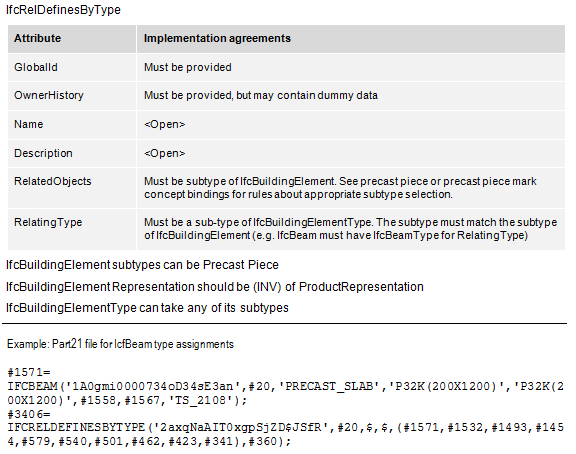Click the 'subtypes can be Precast Piece' line

[x=142, y=265]
